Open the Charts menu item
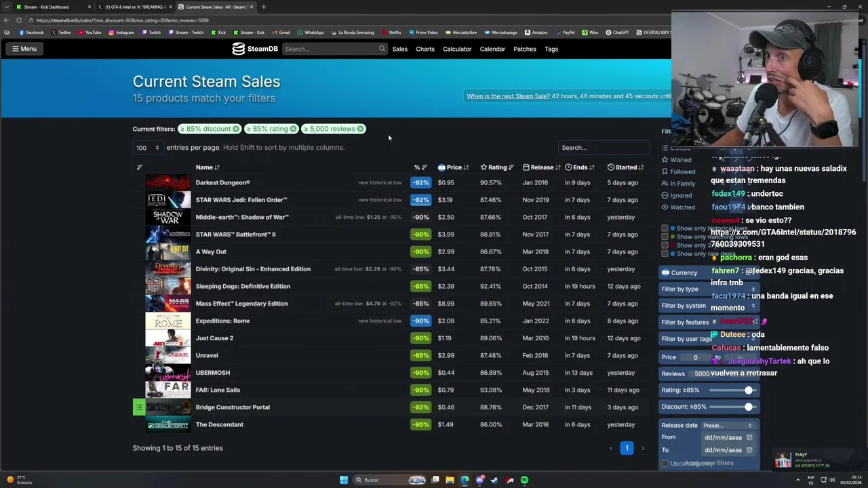 (x=425, y=49)
